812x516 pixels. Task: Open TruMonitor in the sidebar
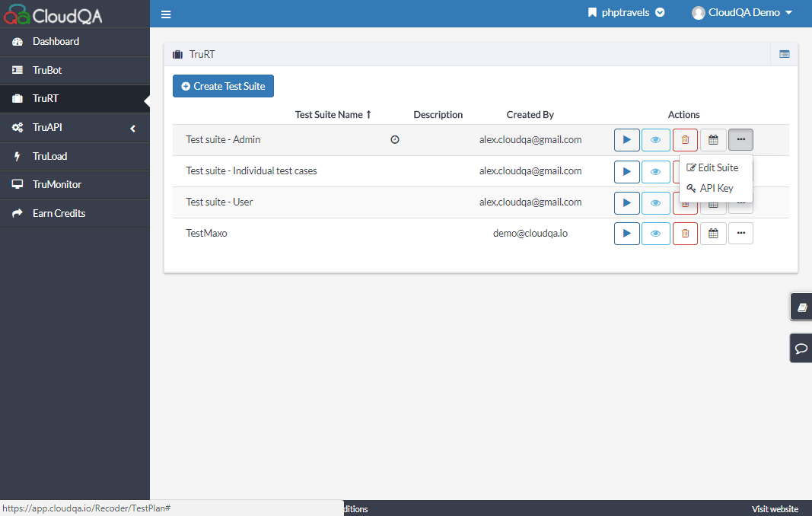(75, 184)
